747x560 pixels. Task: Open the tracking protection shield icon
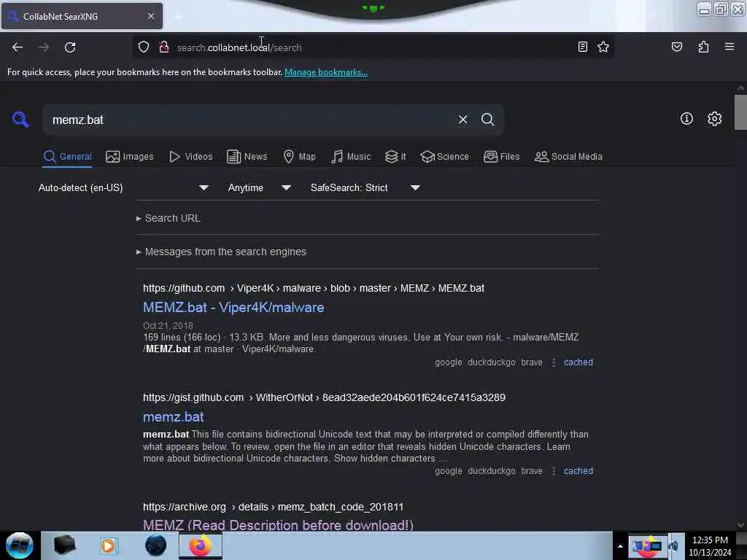click(144, 47)
